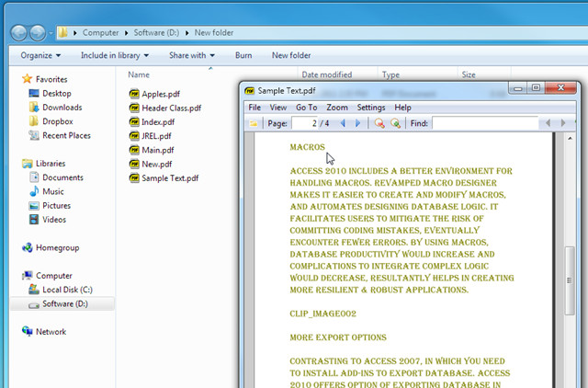The height and width of the screenshot is (388, 588).
Task: Click Software (D:) in the address breadcrumb
Action: (x=156, y=33)
